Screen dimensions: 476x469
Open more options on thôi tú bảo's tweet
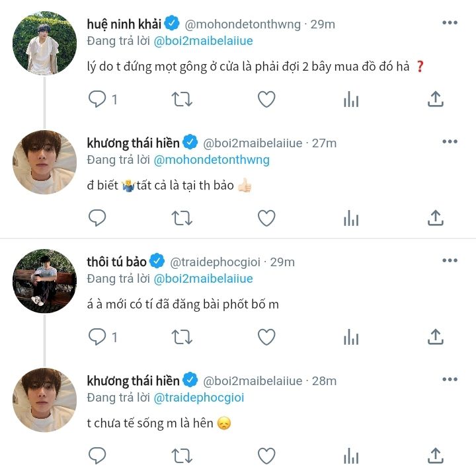450,261
